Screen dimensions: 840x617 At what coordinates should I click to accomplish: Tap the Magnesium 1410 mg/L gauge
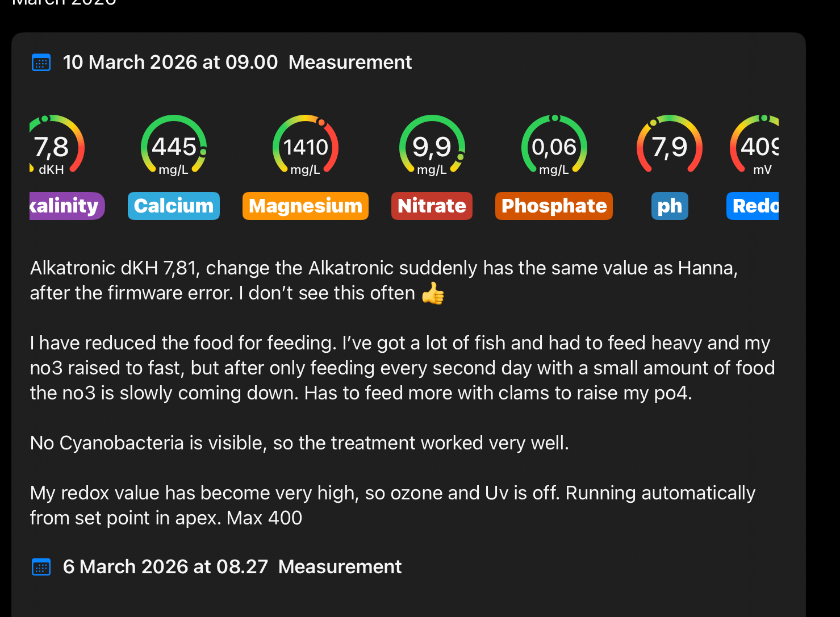pyautogui.click(x=306, y=147)
